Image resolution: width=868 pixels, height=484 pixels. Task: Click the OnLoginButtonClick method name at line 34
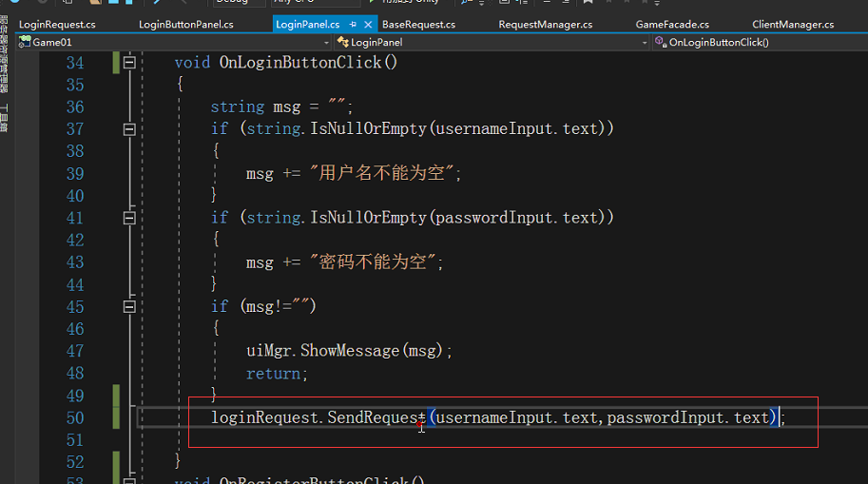300,62
